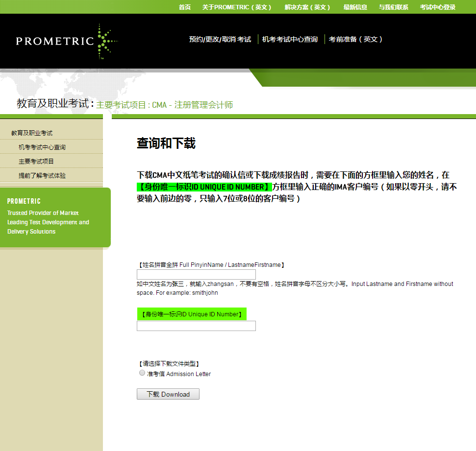
Task: Select 主要考试项目 sidebar item
Action: 36,162
